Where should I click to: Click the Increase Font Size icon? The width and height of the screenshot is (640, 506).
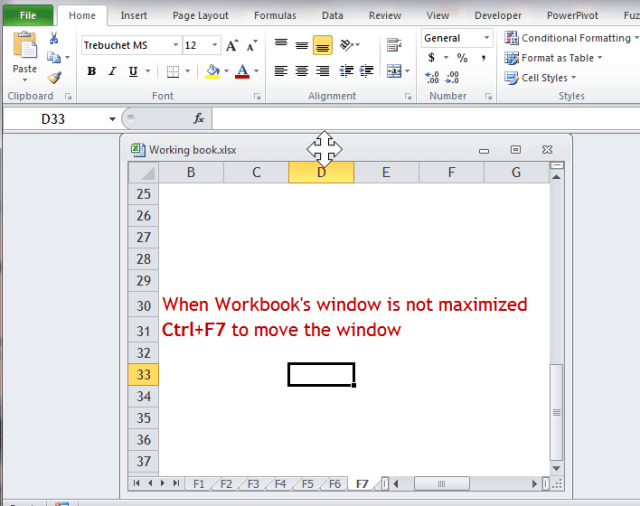[232, 45]
